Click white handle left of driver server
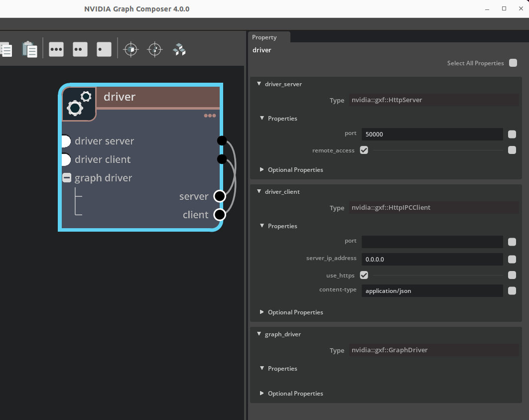Viewport: 529px width, 420px height. pyautogui.click(x=66, y=141)
